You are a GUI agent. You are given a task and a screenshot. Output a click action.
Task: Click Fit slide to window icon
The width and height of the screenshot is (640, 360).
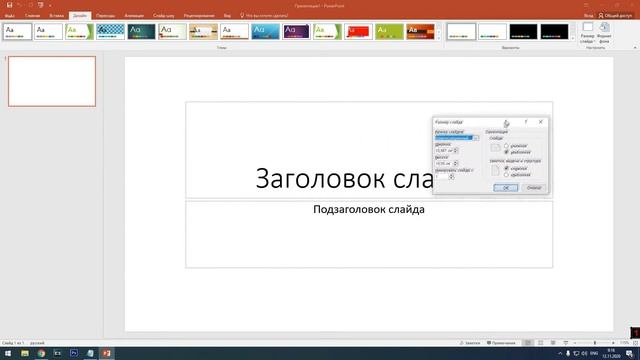point(636,343)
